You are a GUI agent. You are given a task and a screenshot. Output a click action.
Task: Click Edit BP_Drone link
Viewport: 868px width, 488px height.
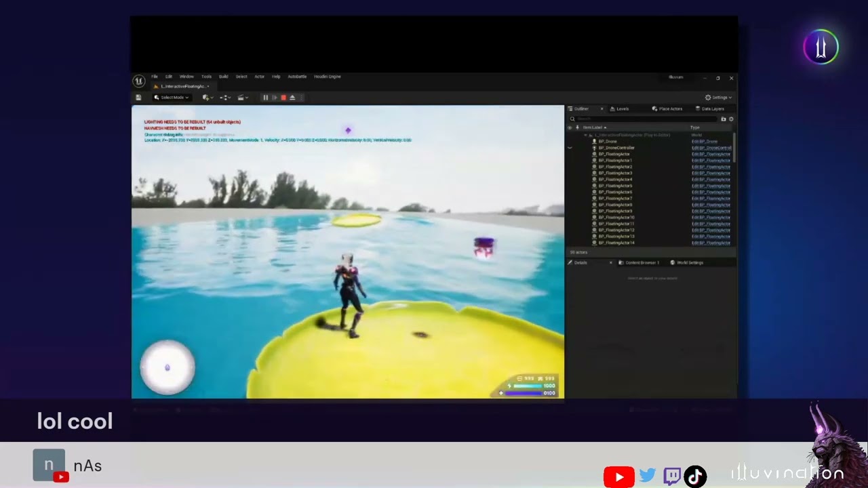pyautogui.click(x=705, y=142)
